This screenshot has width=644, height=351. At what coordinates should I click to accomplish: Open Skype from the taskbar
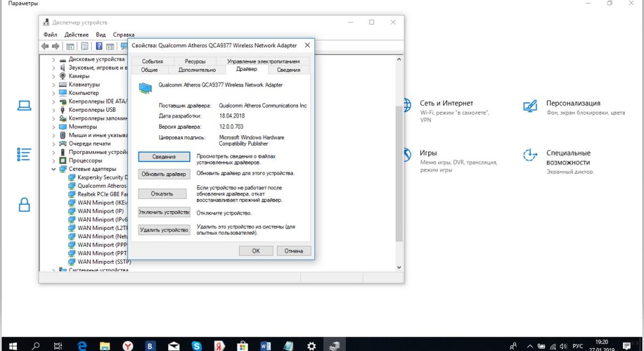tap(197, 346)
